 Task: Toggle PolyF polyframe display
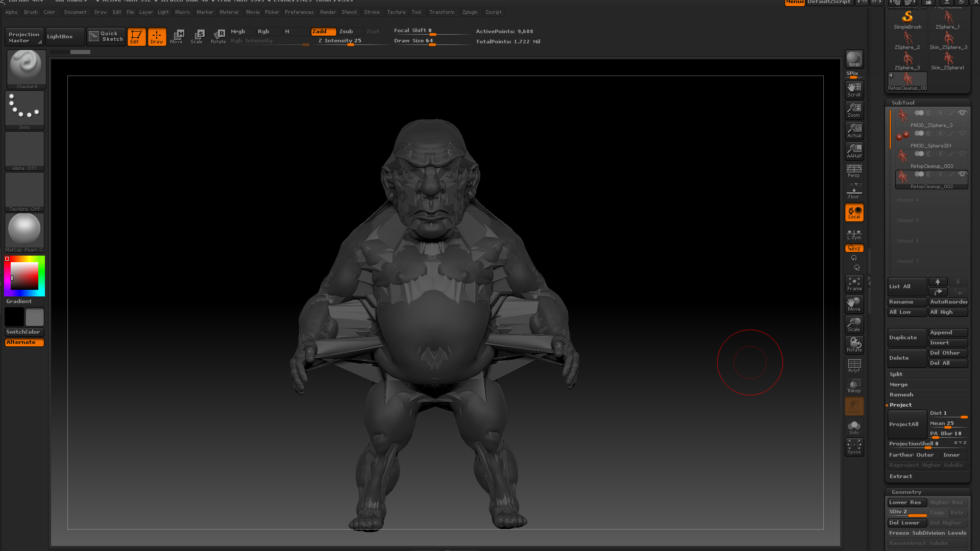tap(854, 365)
